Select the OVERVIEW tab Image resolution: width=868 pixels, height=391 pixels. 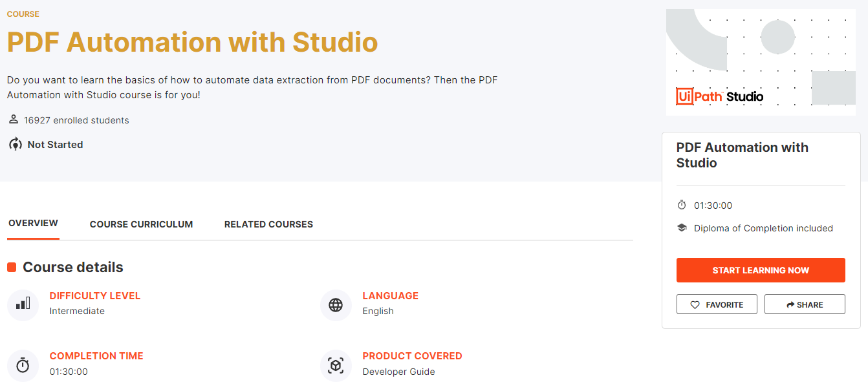33,223
